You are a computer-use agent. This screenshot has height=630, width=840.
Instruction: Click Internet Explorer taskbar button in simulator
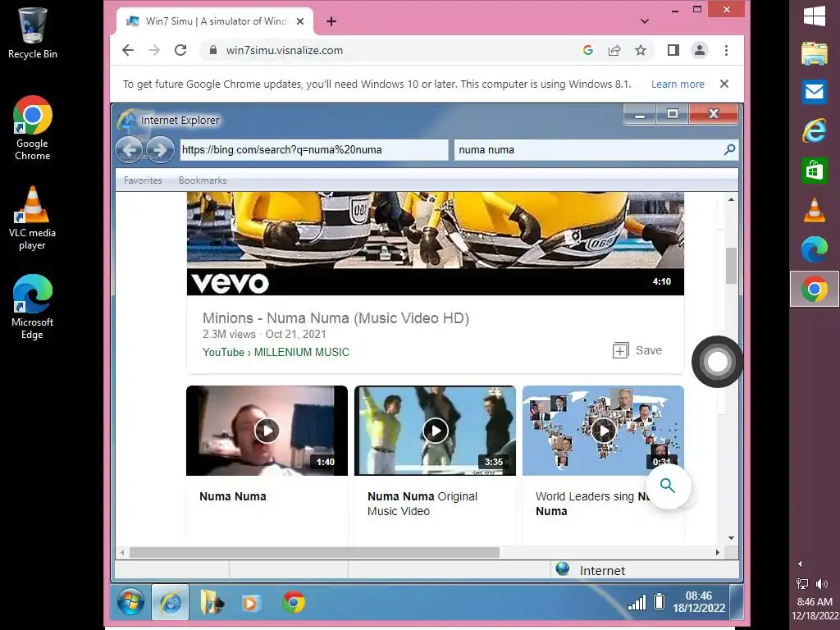pyautogui.click(x=171, y=602)
